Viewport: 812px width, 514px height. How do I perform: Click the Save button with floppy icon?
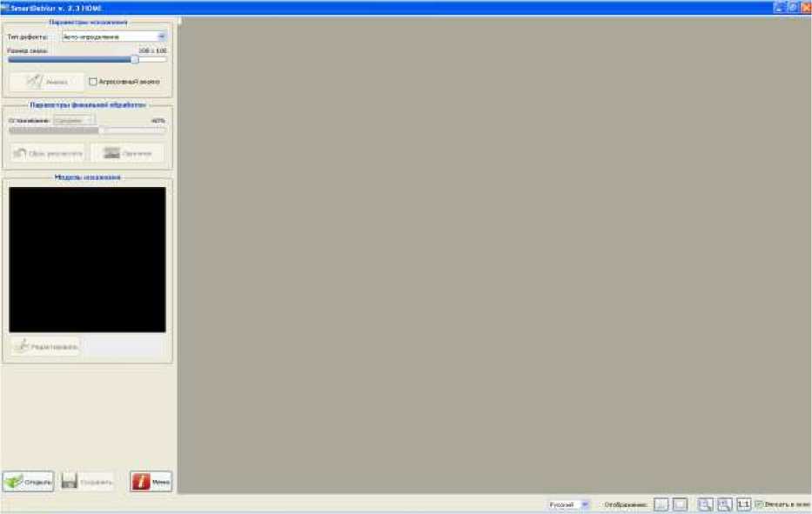coord(87,482)
